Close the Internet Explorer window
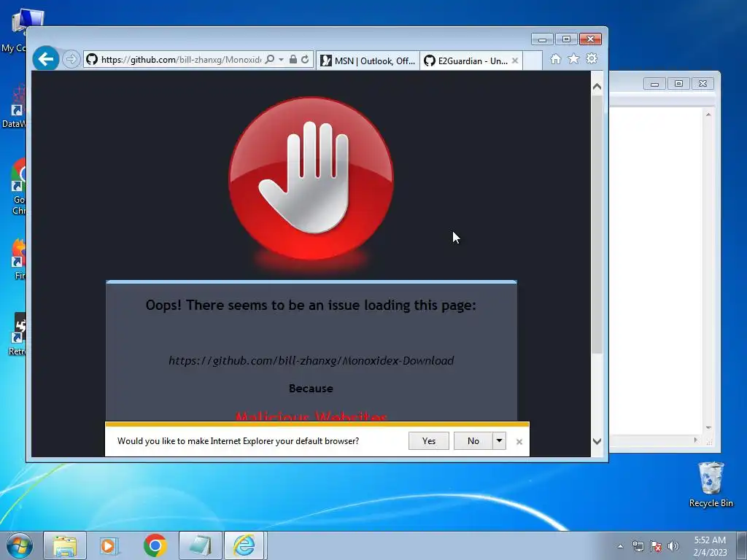 (x=590, y=39)
